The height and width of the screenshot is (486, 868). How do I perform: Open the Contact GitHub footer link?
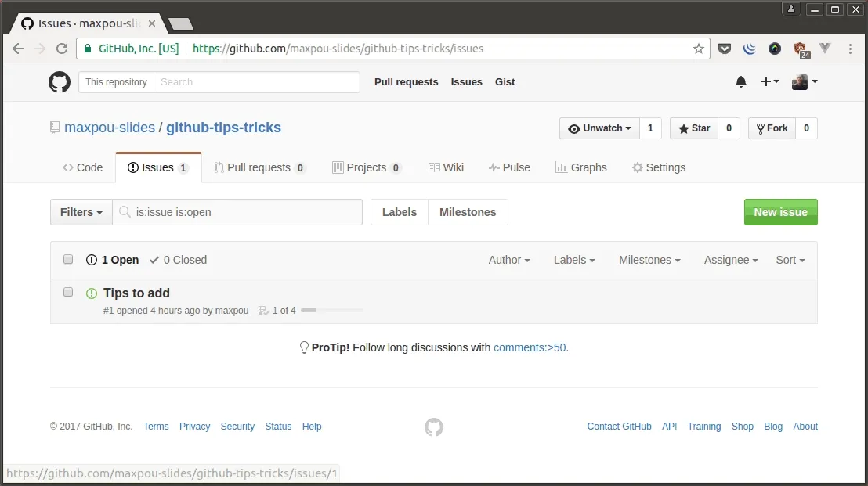[x=619, y=427]
